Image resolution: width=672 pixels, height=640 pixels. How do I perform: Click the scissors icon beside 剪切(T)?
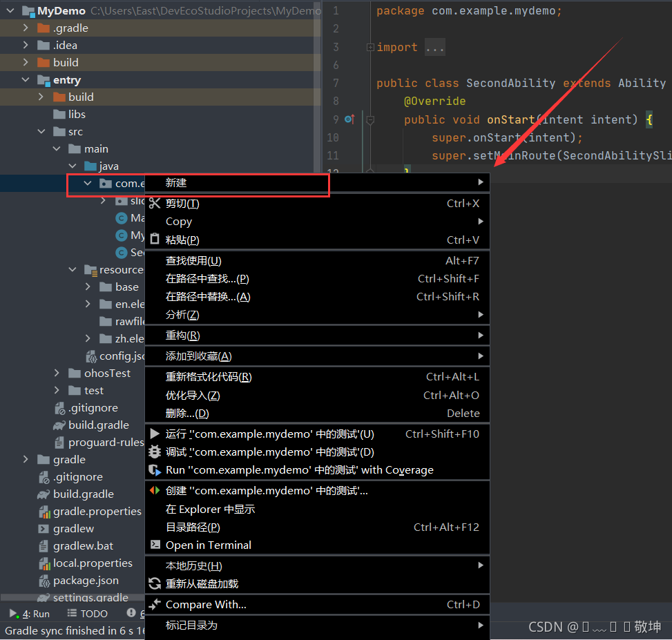point(155,204)
